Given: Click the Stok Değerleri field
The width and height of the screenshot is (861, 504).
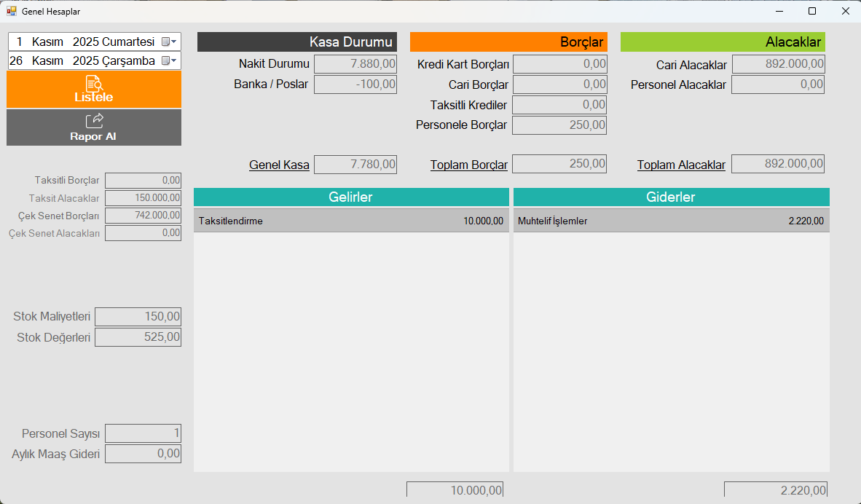Looking at the screenshot, I should [x=138, y=337].
